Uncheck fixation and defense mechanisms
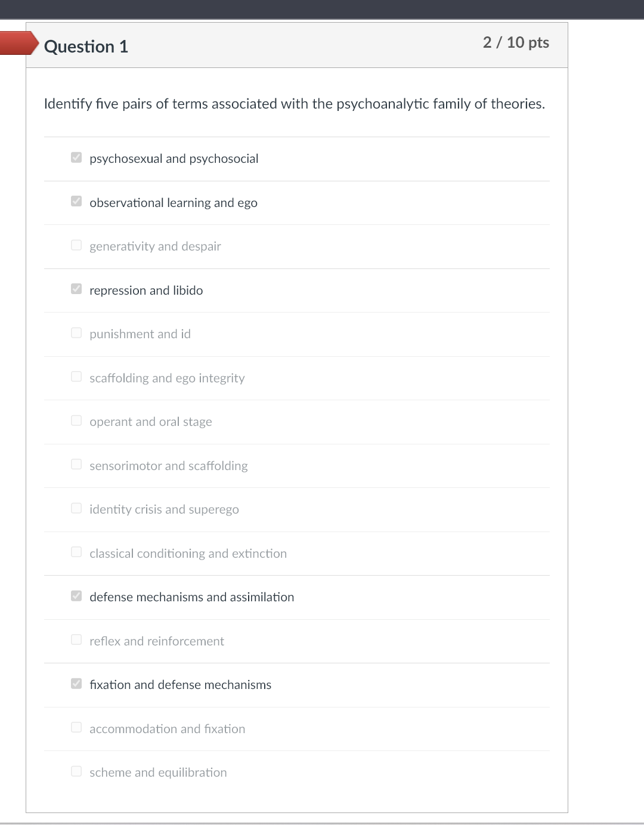Image resolution: width=644 pixels, height=825 pixels. (x=76, y=683)
